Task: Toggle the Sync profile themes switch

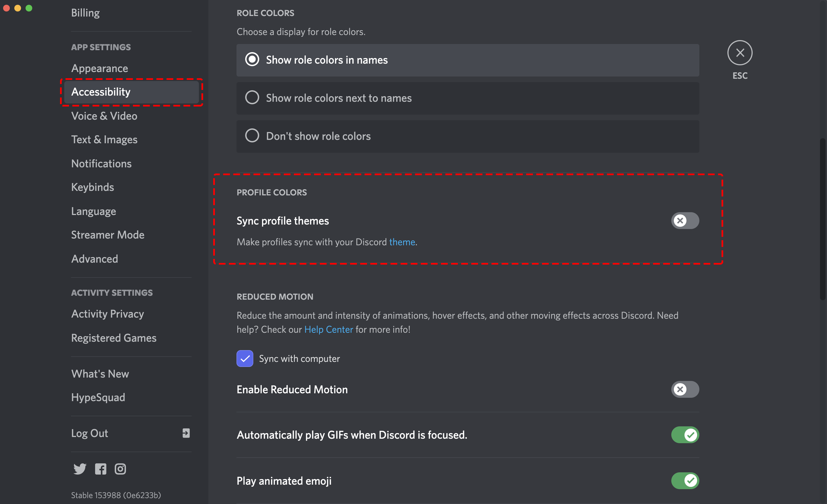Action: [x=685, y=220]
